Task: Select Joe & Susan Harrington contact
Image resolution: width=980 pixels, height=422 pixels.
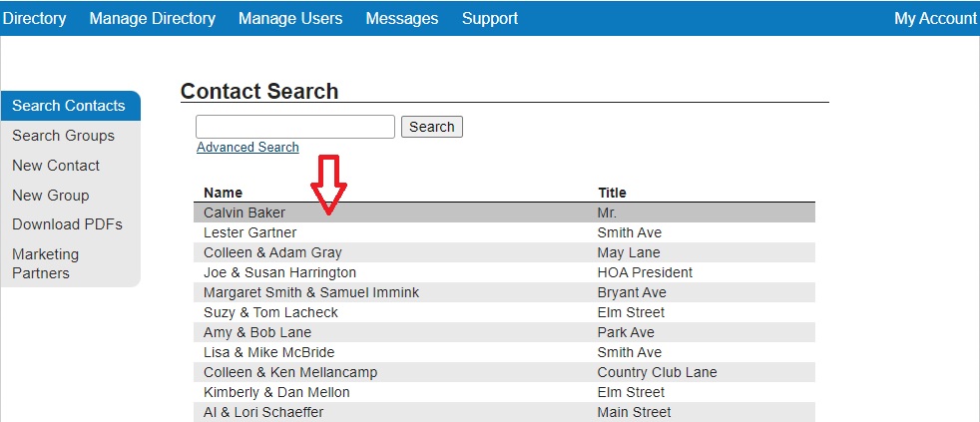Action: pos(279,272)
